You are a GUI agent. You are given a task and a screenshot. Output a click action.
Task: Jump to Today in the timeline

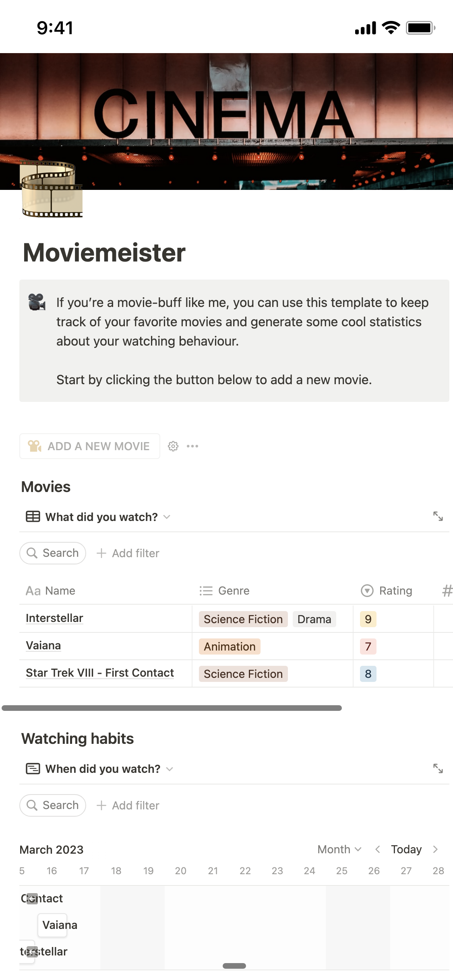point(406,849)
